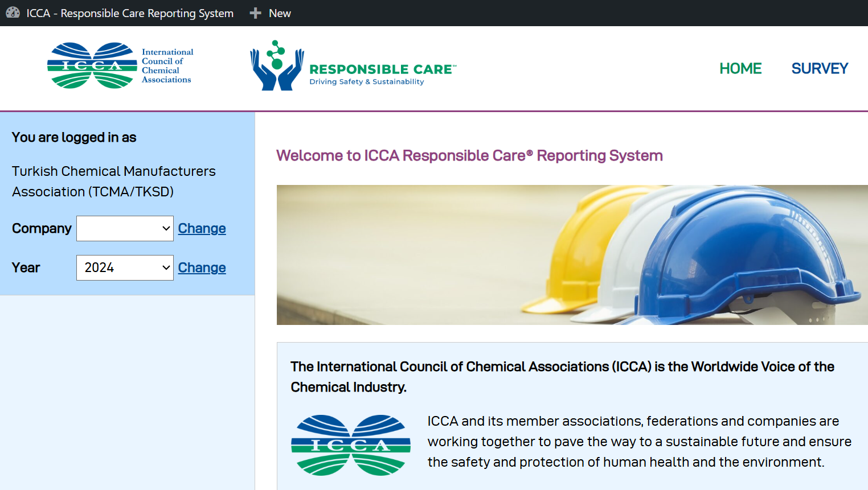This screenshot has width=868, height=490.
Task: Open the Company dropdown
Action: click(125, 228)
